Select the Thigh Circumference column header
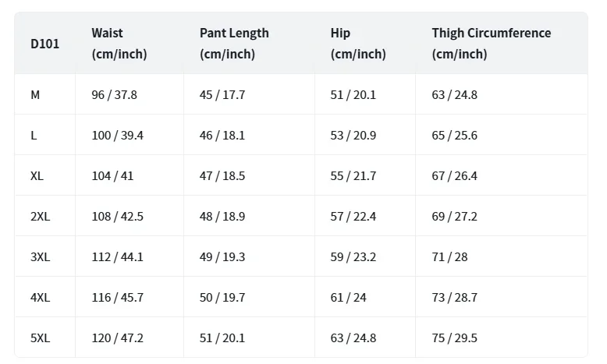This screenshot has width=607, height=364. pyautogui.click(x=491, y=44)
